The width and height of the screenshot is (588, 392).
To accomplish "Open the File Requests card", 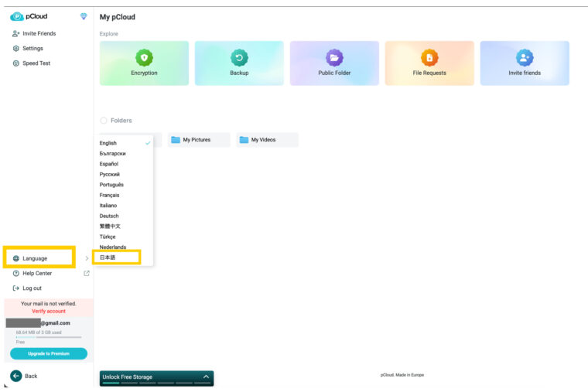I will tap(429, 63).
